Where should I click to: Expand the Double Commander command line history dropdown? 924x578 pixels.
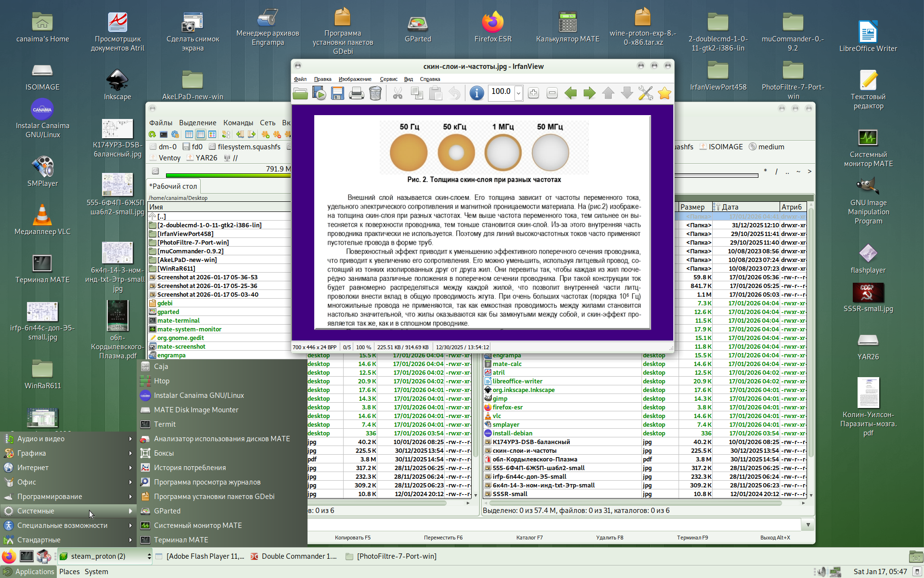coord(808,525)
